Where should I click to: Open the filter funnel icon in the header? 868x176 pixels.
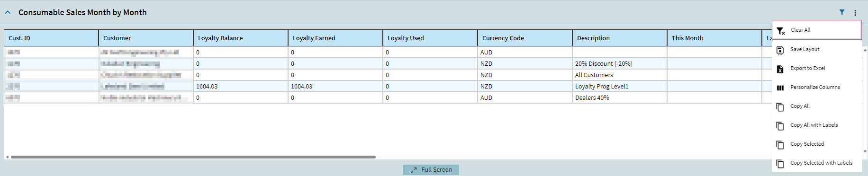842,12
